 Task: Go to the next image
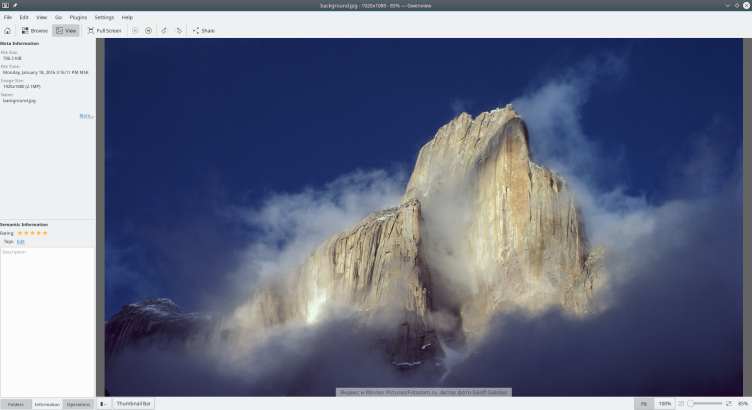(x=148, y=31)
